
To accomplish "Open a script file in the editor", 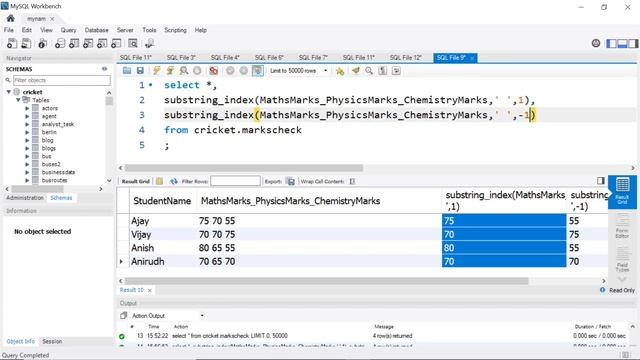I will 127,71.
